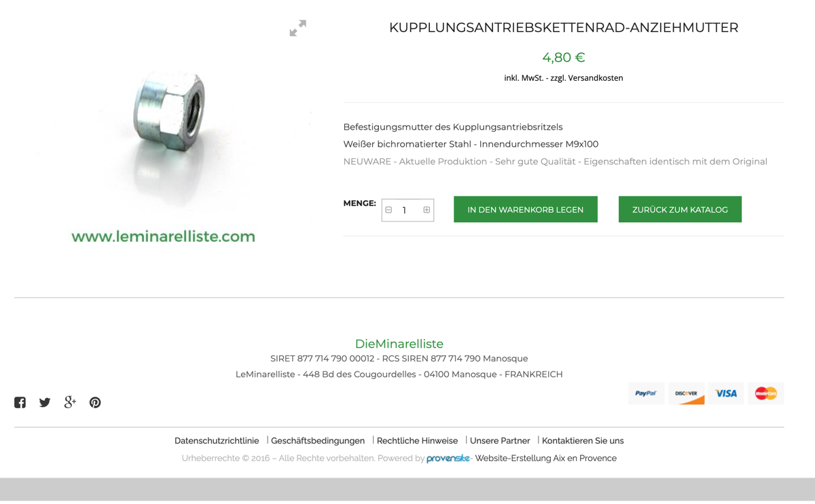Open the Kontaktieren Sie uns link
The width and height of the screenshot is (815, 504).
click(x=583, y=441)
